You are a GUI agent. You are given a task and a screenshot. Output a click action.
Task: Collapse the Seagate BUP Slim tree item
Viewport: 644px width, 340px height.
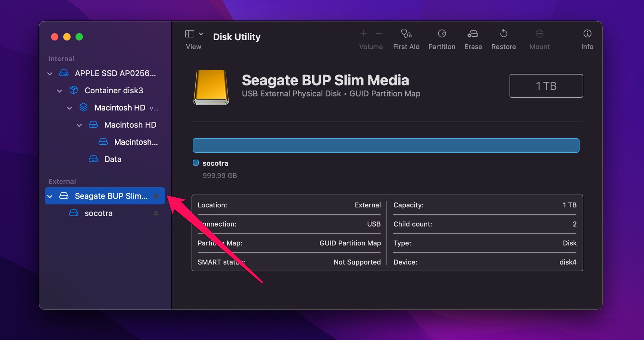click(x=50, y=196)
